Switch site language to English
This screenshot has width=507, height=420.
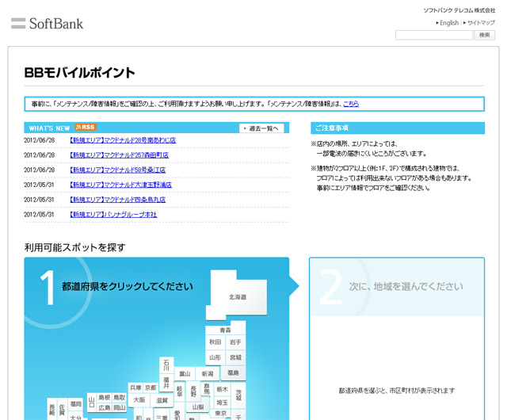tap(448, 23)
